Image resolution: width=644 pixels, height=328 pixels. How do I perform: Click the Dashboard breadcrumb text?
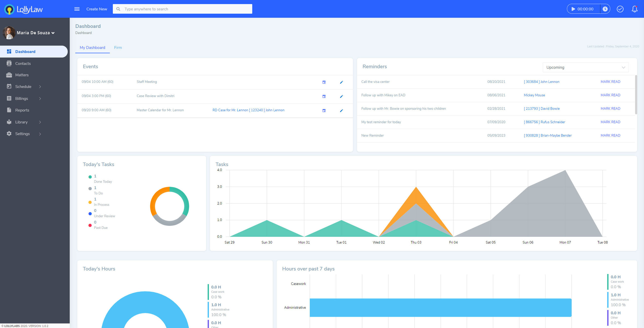click(83, 33)
